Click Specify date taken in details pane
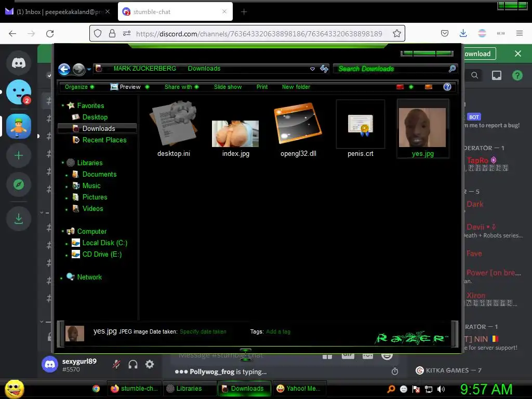532x399 pixels. point(203,331)
